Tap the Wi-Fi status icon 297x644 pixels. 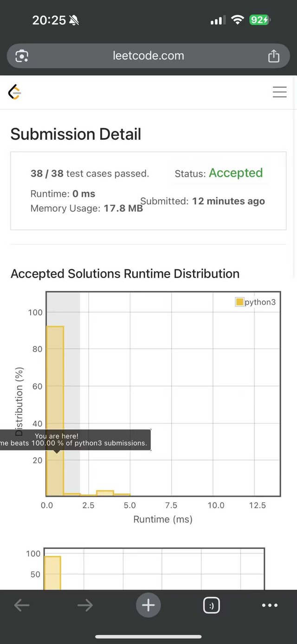(x=238, y=20)
